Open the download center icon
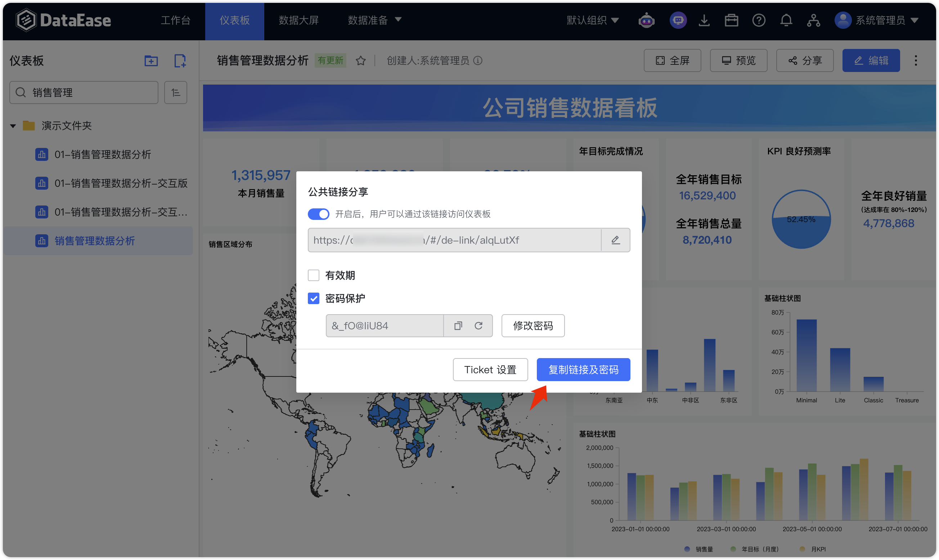 pyautogui.click(x=704, y=20)
